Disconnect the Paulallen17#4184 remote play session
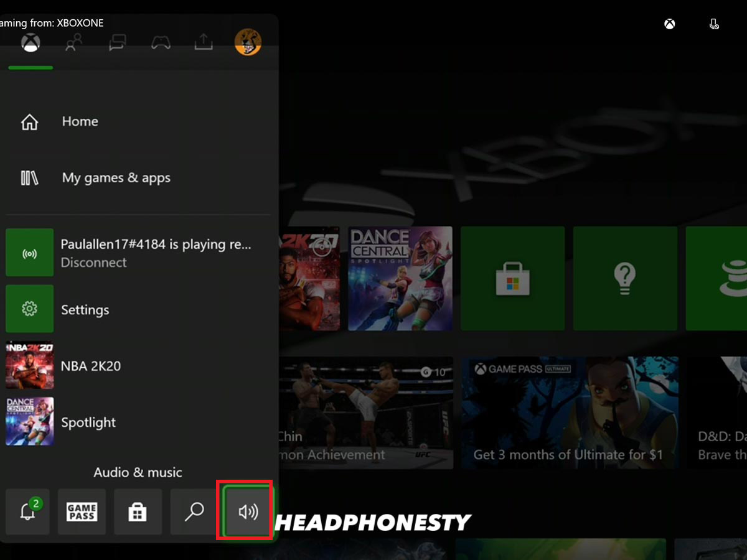 click(138, 253)
